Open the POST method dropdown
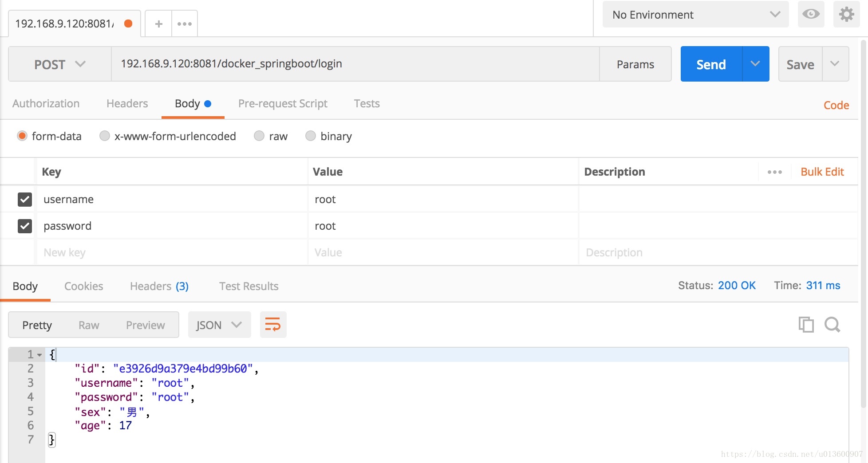Viewport: 868px width, 463px height. (x=60, y=64)
